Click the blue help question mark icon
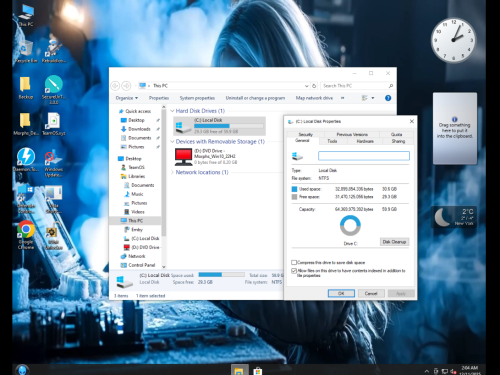The width and height of the screenshot is (500, 375). pos(388,98)
